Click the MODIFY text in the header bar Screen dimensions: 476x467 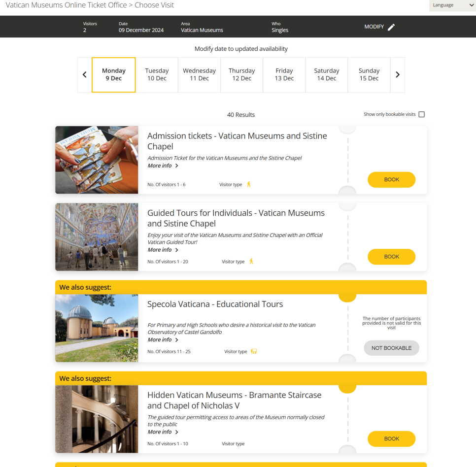click(x=374, y=27)
